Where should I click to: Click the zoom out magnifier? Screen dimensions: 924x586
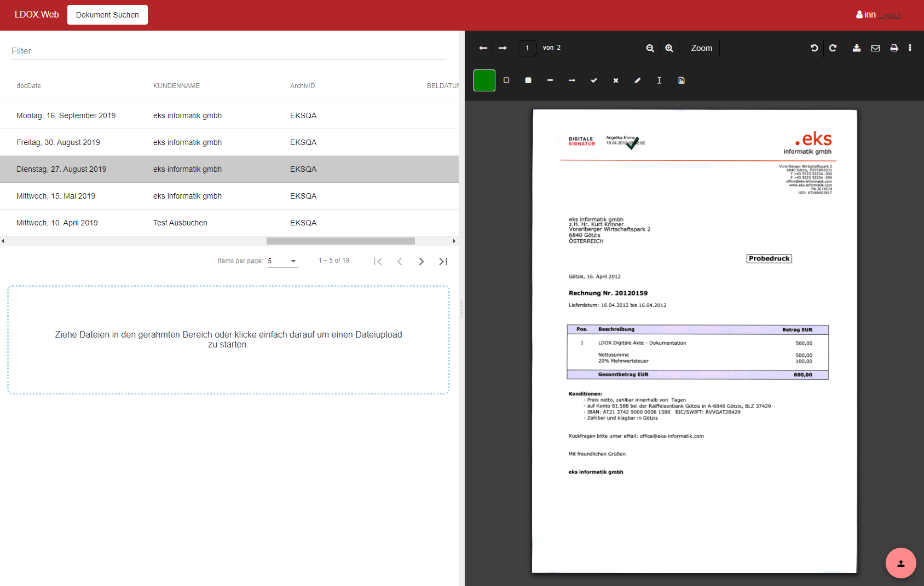coord(650,48)
